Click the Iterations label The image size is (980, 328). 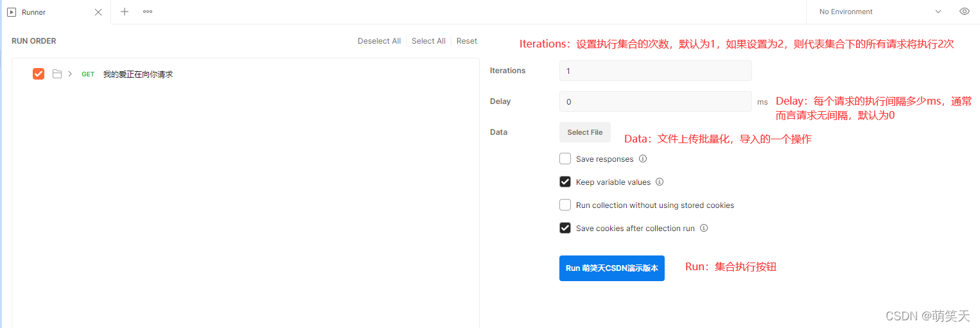(507, 71)
